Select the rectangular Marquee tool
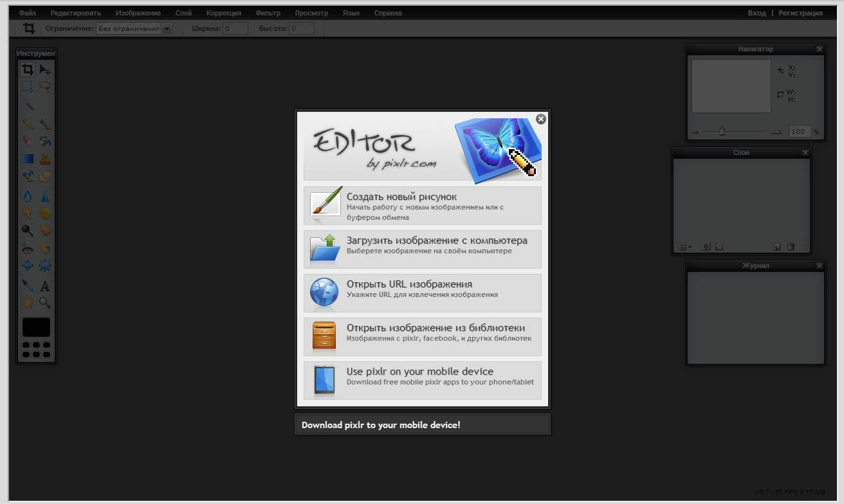Screen dimensions: 844x504 coord(28,86)
